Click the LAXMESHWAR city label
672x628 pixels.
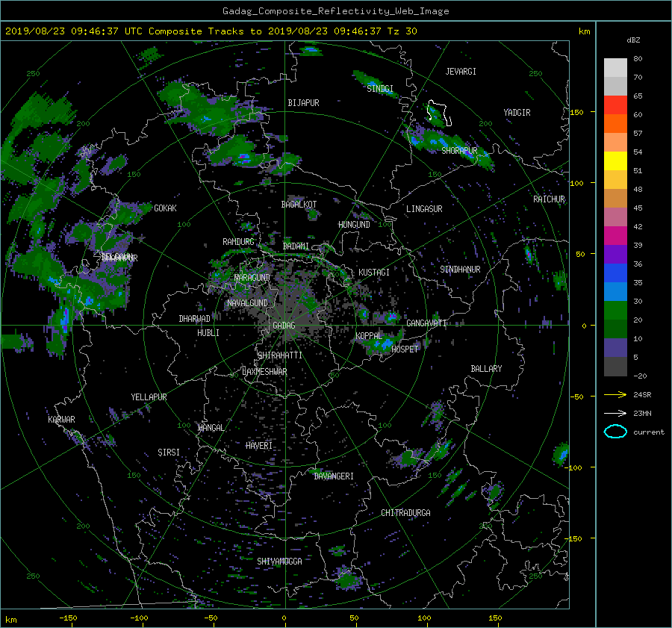(x=264, y=372)
